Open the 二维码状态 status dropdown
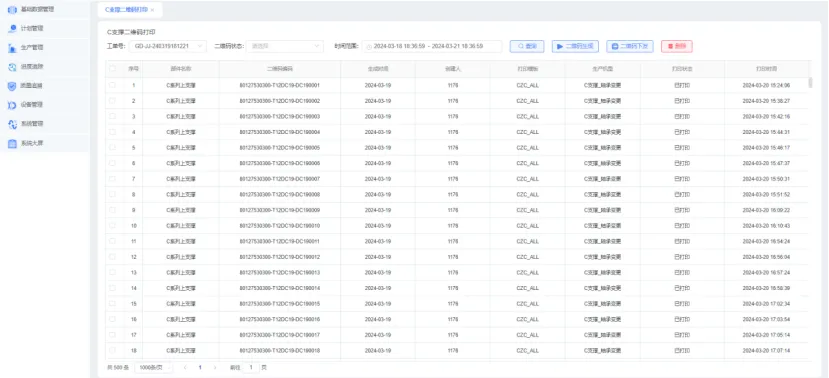 285,47
